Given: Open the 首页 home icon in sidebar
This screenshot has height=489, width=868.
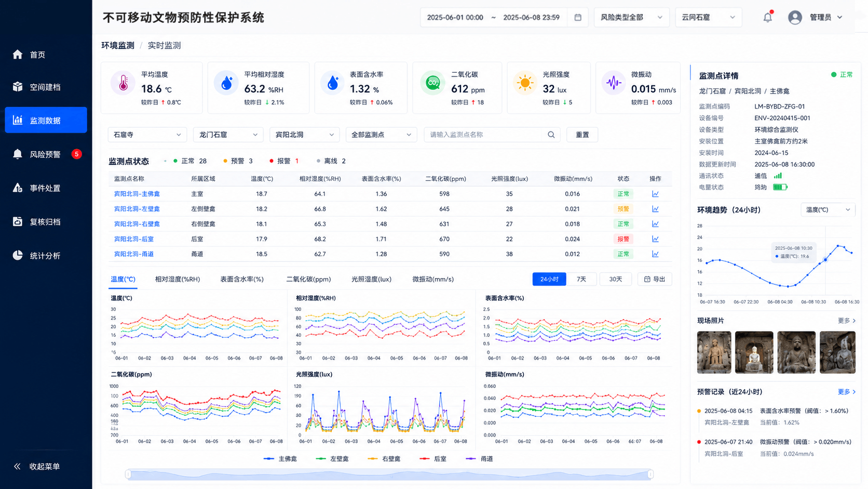Looking at the screenshot, I should point(18,55).
